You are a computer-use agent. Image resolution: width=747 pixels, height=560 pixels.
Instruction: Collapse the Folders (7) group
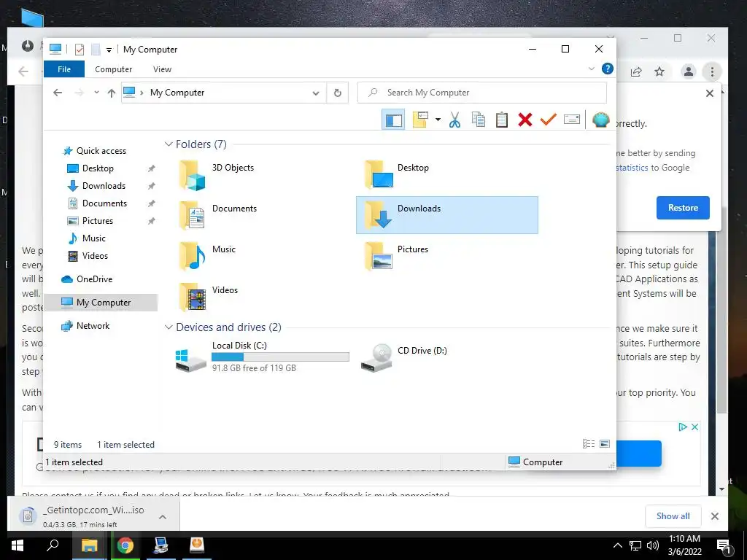click(x=169, y=144)
